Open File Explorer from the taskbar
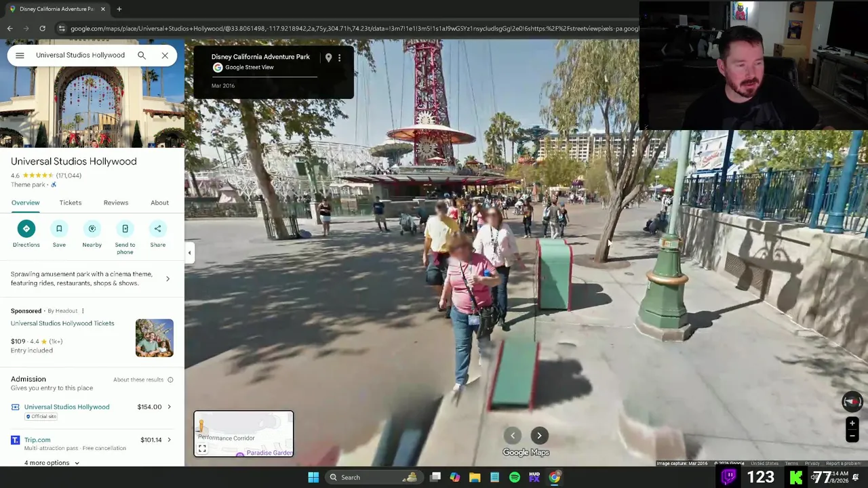 (x=475, y=477)
